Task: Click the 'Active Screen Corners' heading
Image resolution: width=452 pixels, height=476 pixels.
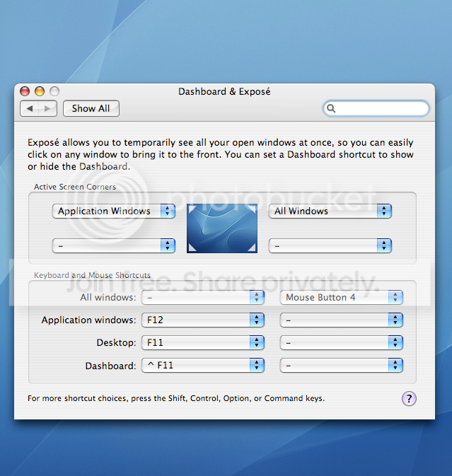Action: click(75, 187)
